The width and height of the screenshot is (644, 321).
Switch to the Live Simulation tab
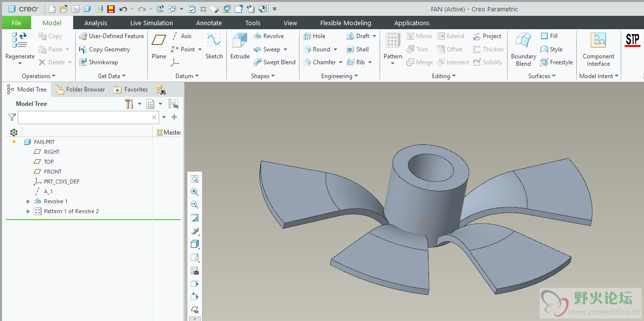point(152,23)
